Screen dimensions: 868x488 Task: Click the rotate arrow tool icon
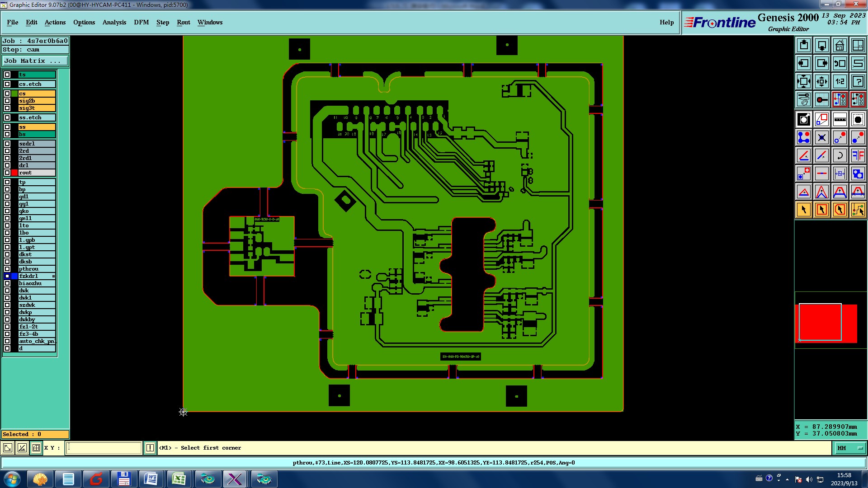[840, 155]
